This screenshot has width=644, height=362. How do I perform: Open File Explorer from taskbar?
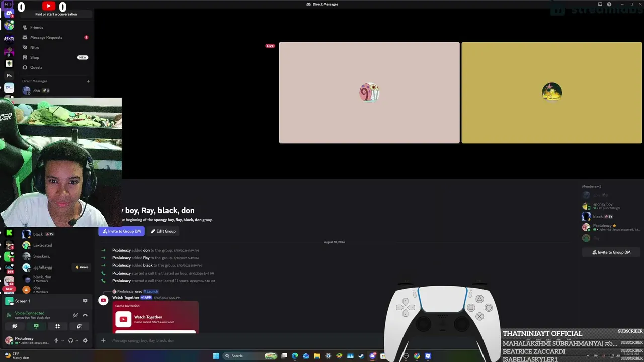pyautogui.click(x=317, y=356)
